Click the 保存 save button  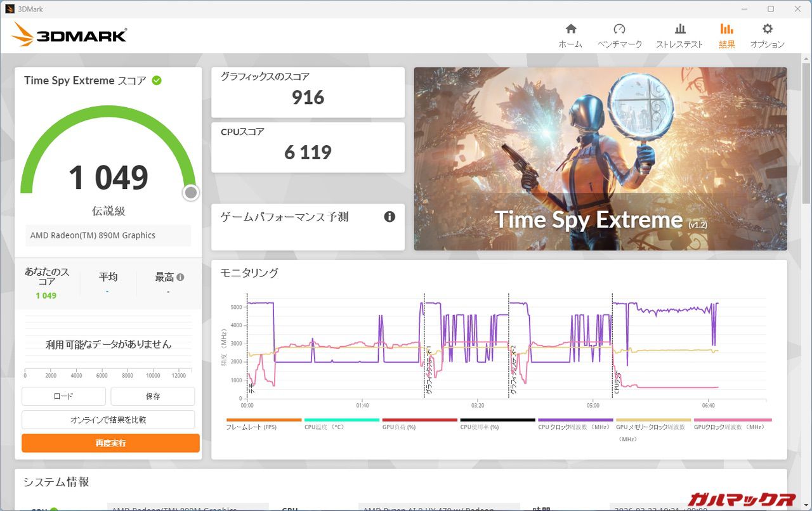click(153, 396)
